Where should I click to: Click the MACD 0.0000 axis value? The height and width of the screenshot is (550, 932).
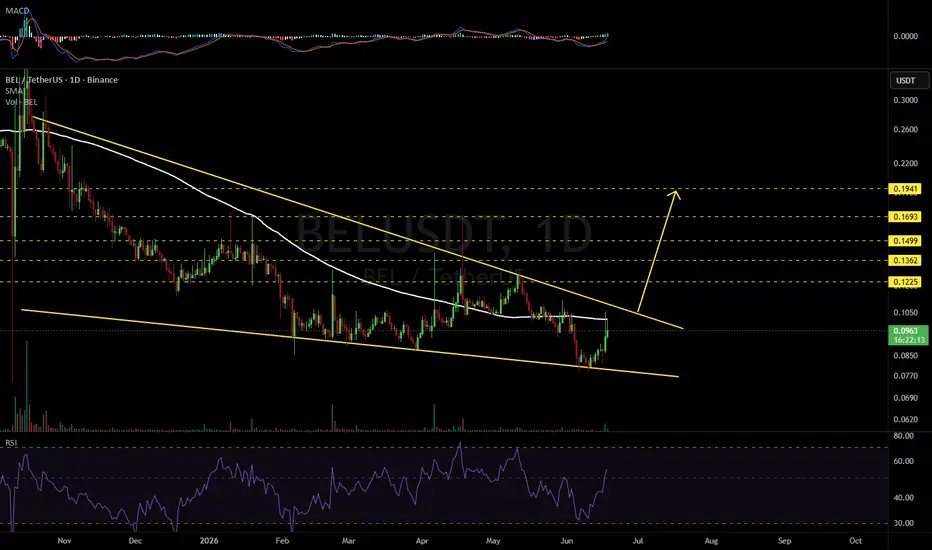pyautogui.click(x=905, y=36)
